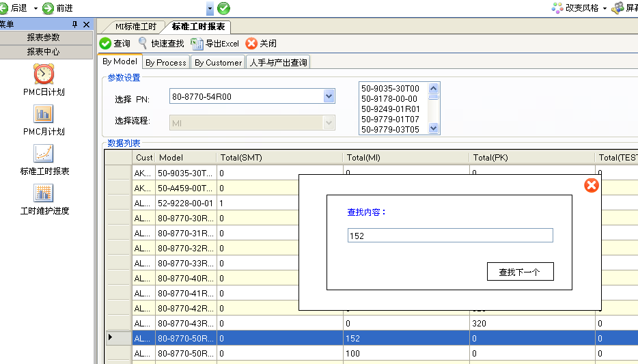Open the 选择 PN combo box dropdown
This screenshot has height=364, width=638.
coord(329,96)
